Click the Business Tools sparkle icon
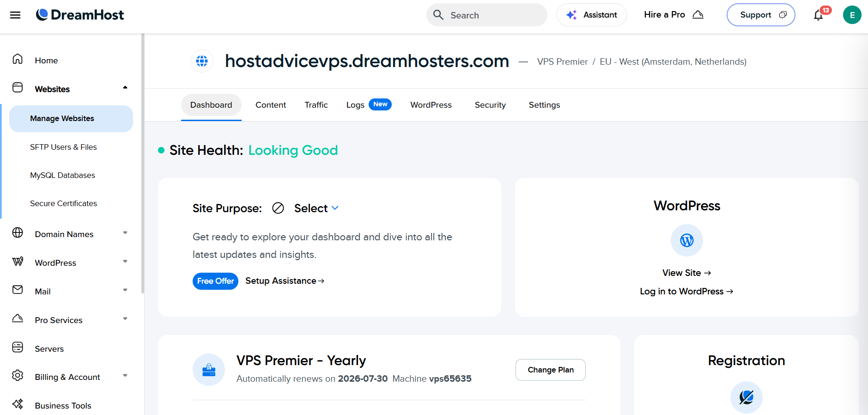Viewport: 868px width, 415px height. click(x=18, y=404)
